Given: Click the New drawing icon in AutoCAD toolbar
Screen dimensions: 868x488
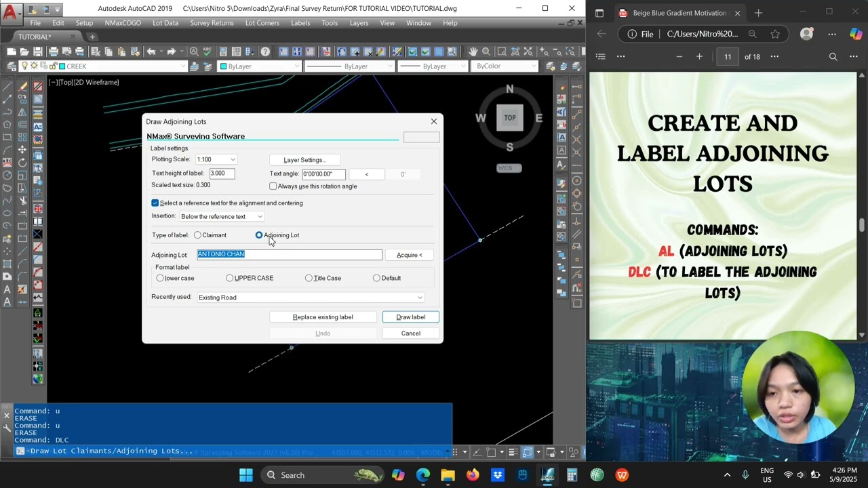Looking at the screenshot, I should pyautogui.click(x=12, y=52).
